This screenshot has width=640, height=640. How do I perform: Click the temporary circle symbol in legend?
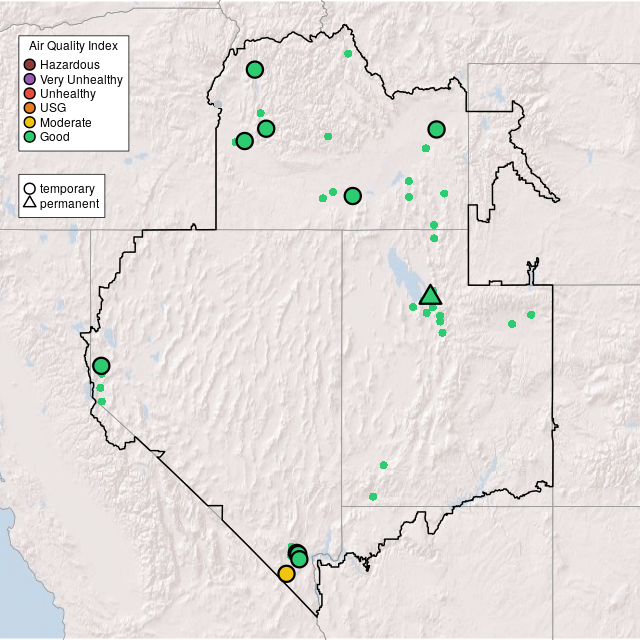pos(30,188)
